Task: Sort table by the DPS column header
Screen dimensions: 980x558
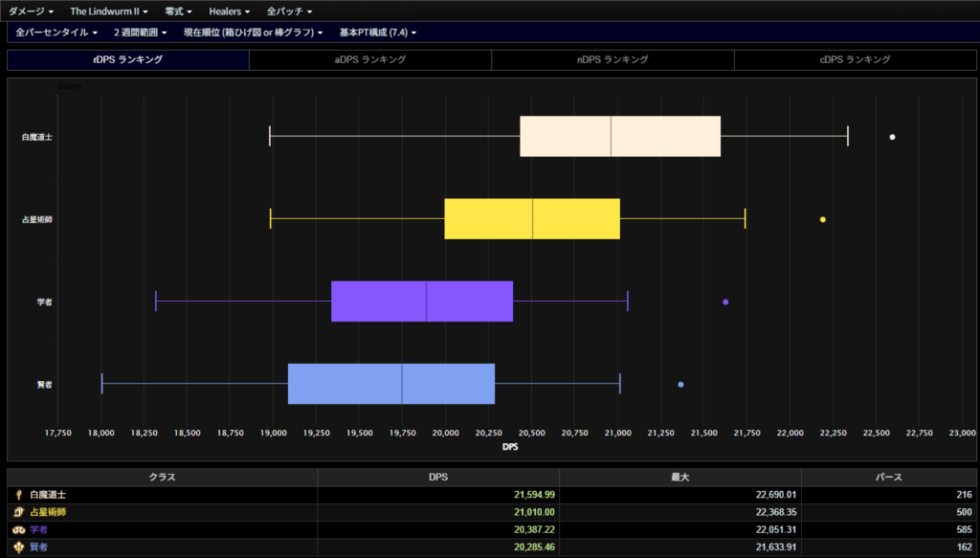Action: tap(437, 477)
